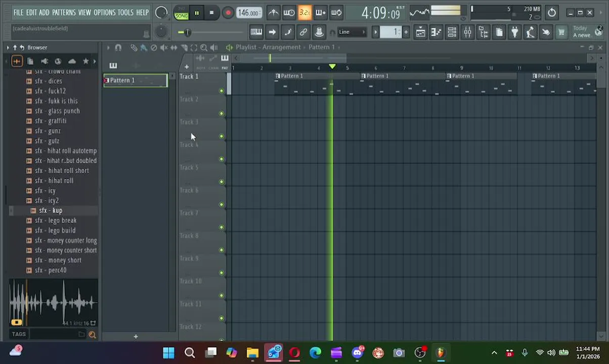Reread the Browser structure with the refresh arrow
The width and height of the screenshot is (609, 364).
(x=22, y=48)
